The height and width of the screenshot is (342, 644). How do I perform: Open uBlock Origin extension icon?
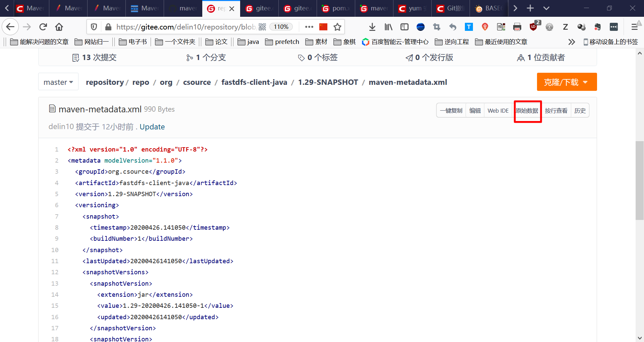pyautogui.click(x=534, y=26)
